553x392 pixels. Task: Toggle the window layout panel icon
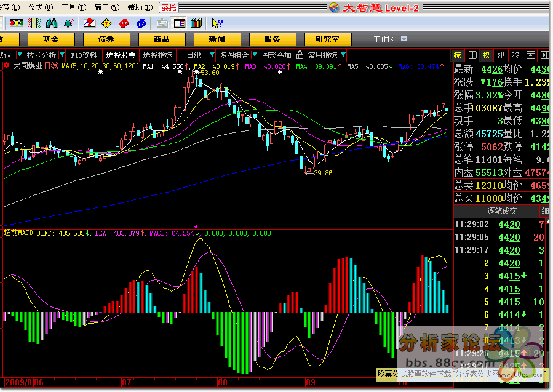[x=180, y=23]
